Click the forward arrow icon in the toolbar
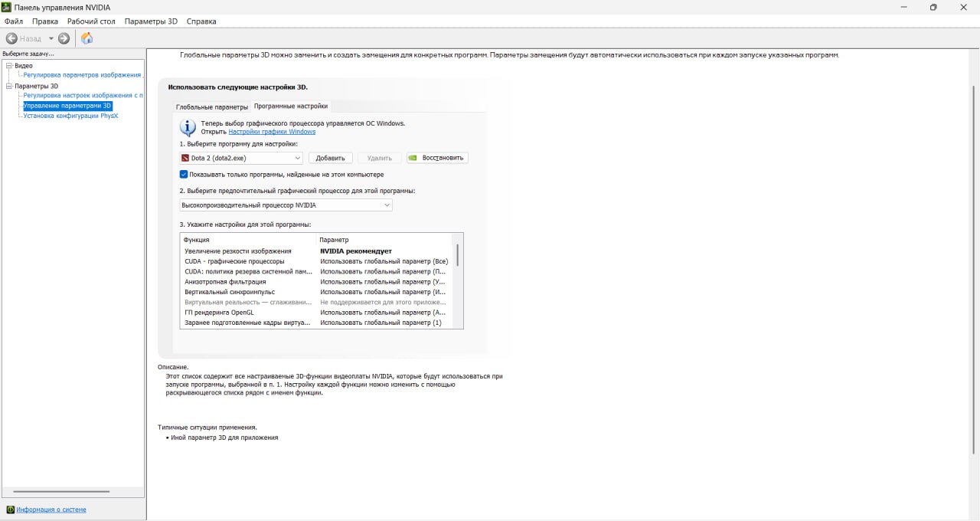This screenshot has height=521, width=980. coord(64,38)
